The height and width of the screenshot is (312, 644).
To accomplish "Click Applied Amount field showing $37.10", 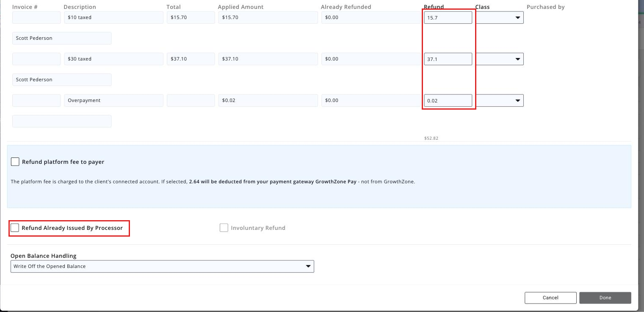I will 268,59.
